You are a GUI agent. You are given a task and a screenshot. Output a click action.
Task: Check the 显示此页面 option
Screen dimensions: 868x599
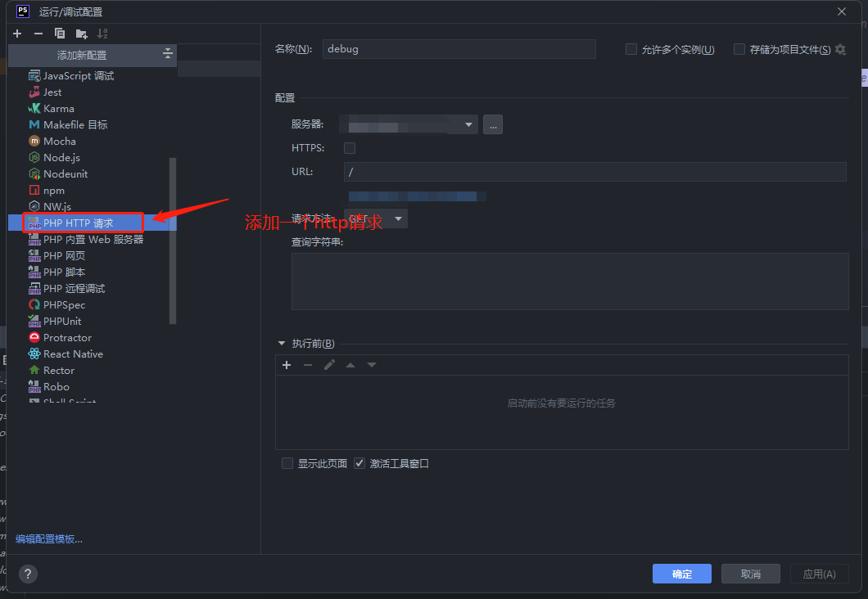[x=287, y=463]
